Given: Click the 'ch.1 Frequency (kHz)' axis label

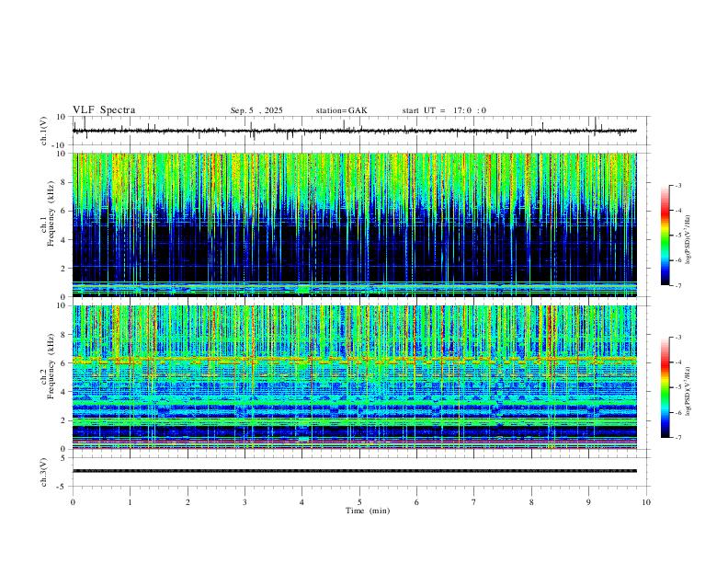Looking at the screenshot, I should coord(47,213).
